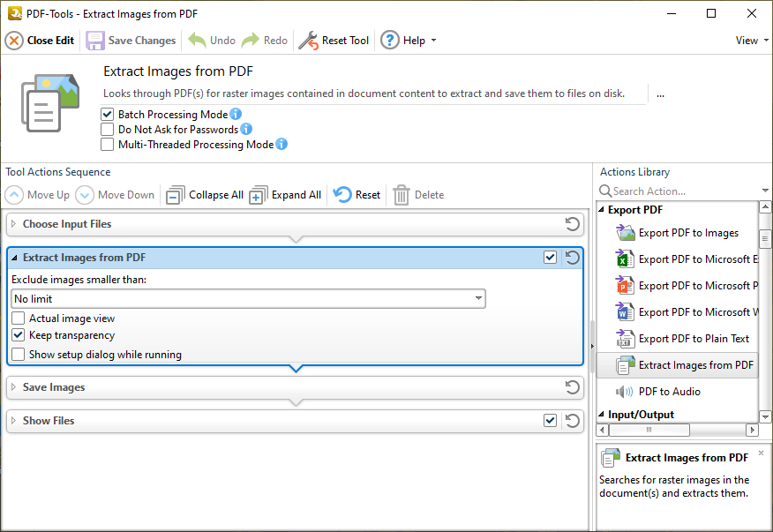
Task: Enable Multi-Threaded Processing Mode
Action: (x=108, y=145)
